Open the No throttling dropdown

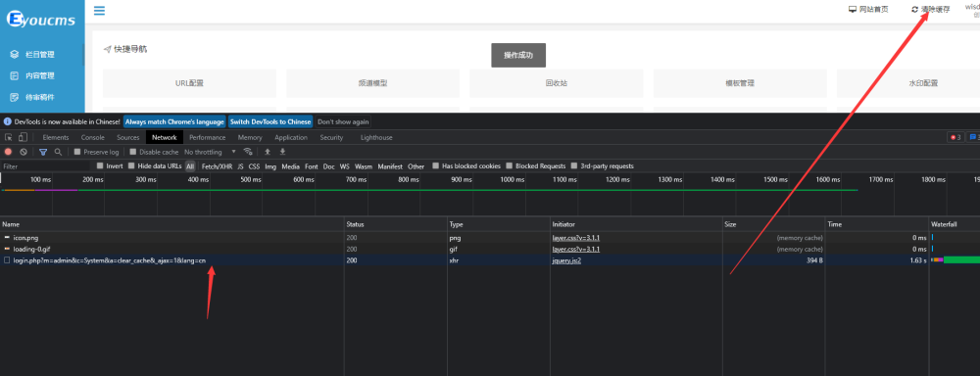click(x=210, y=152)
